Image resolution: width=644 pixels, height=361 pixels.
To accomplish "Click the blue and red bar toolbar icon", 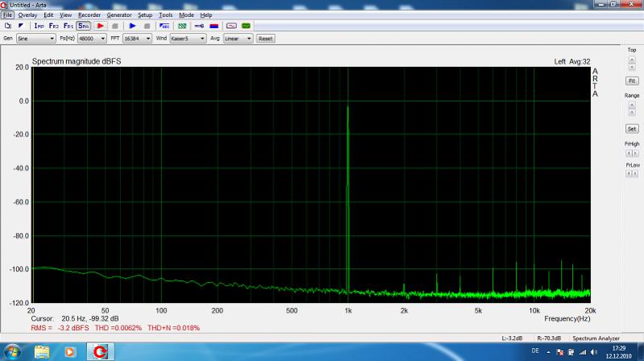I will [x=214, y=26].
